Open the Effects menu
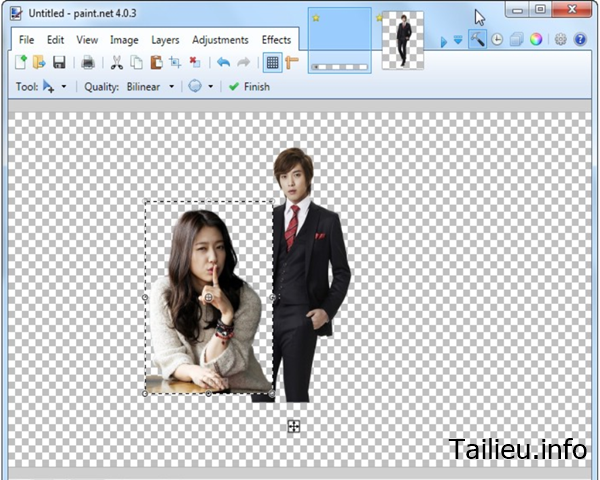 point(276,40)
